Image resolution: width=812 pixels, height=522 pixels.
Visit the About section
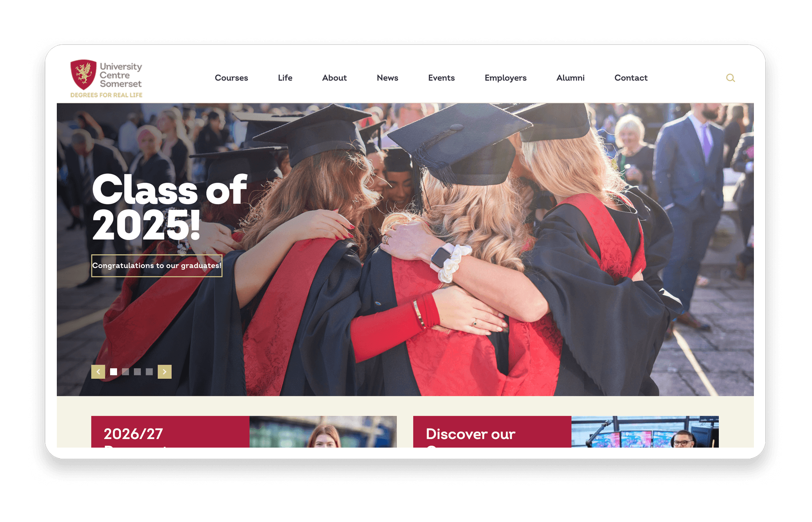[x=334, y=78]
